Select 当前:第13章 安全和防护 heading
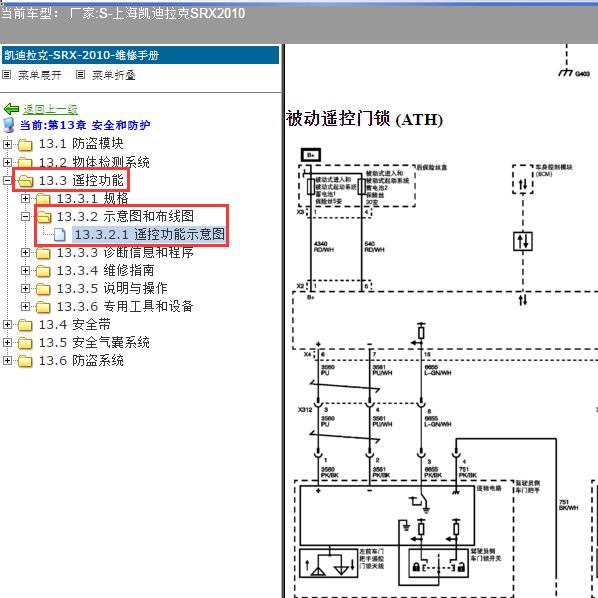 point(85,125)
